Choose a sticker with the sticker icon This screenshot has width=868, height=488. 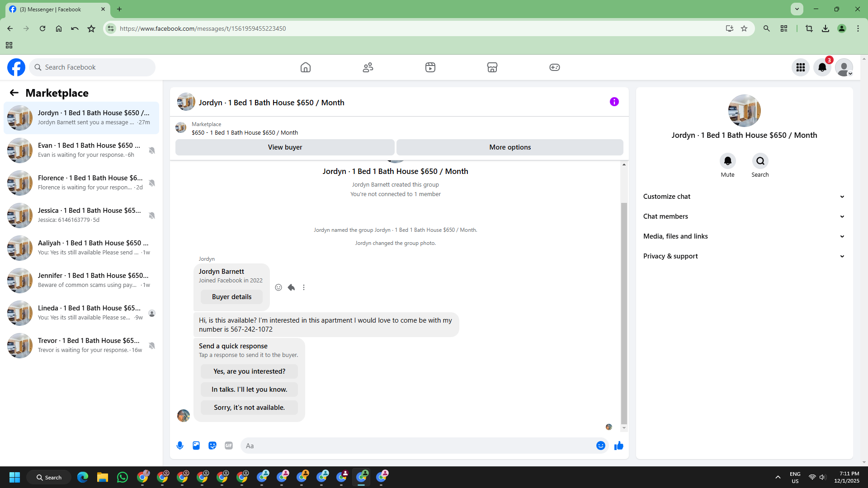tap(212, 446)
